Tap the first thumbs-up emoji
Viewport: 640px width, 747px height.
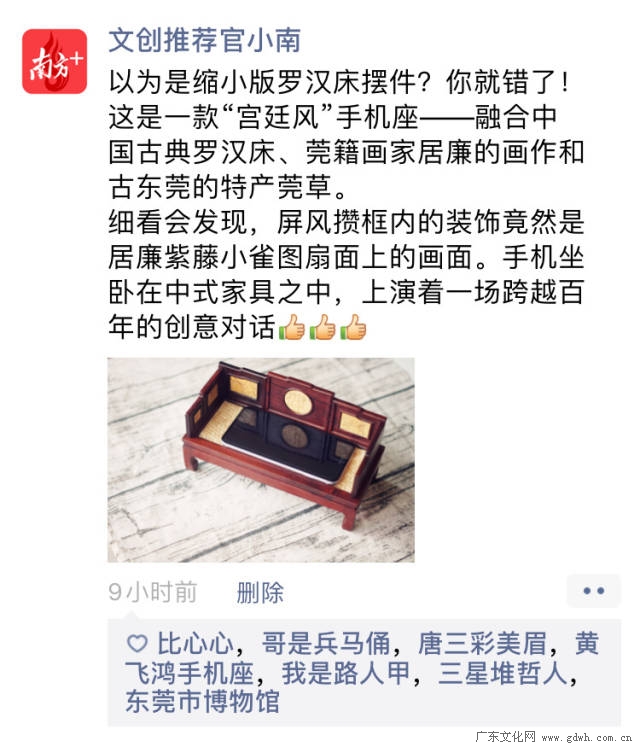click(291, 327)
